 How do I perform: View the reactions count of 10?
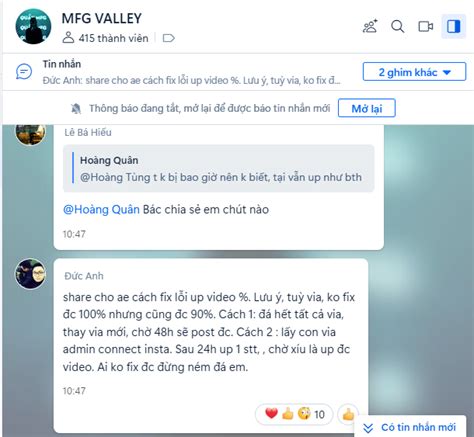click(294, 414)
